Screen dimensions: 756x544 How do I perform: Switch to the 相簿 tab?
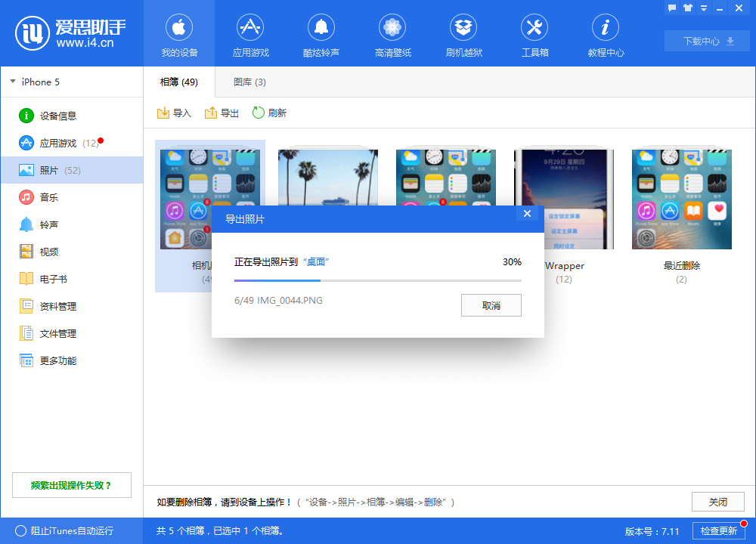tap(178, 82)
